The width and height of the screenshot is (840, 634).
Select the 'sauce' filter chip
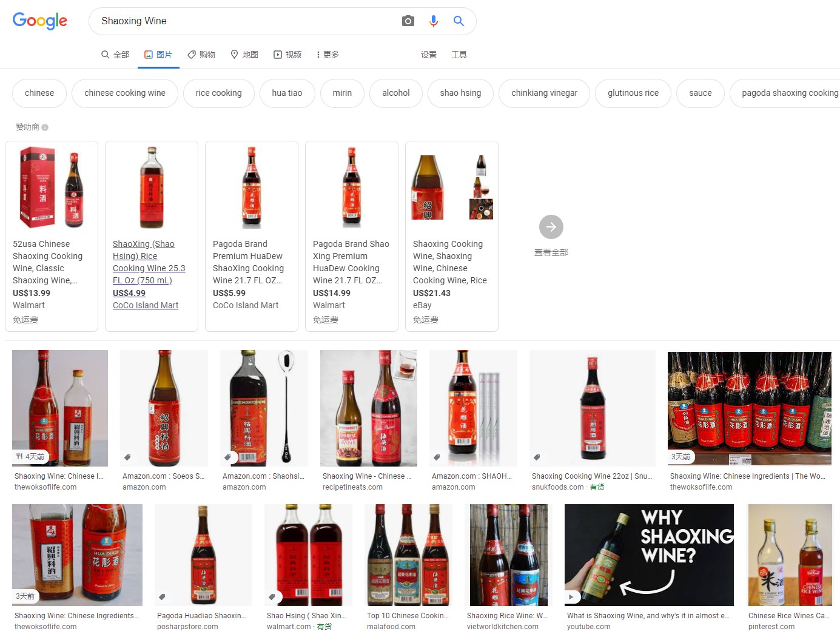[701, 93]
